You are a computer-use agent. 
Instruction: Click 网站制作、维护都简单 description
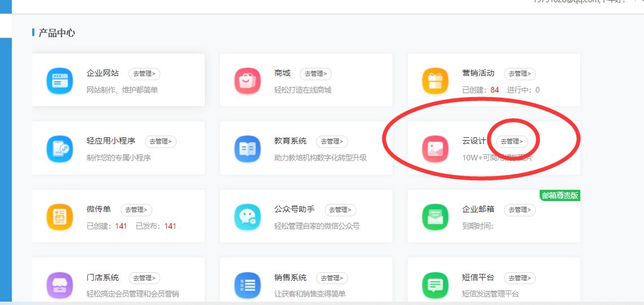122,90
